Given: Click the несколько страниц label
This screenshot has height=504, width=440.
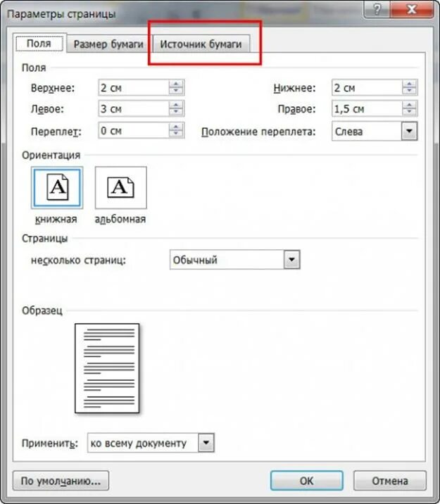Looking at the screenshot, I should tap(78, 260).
